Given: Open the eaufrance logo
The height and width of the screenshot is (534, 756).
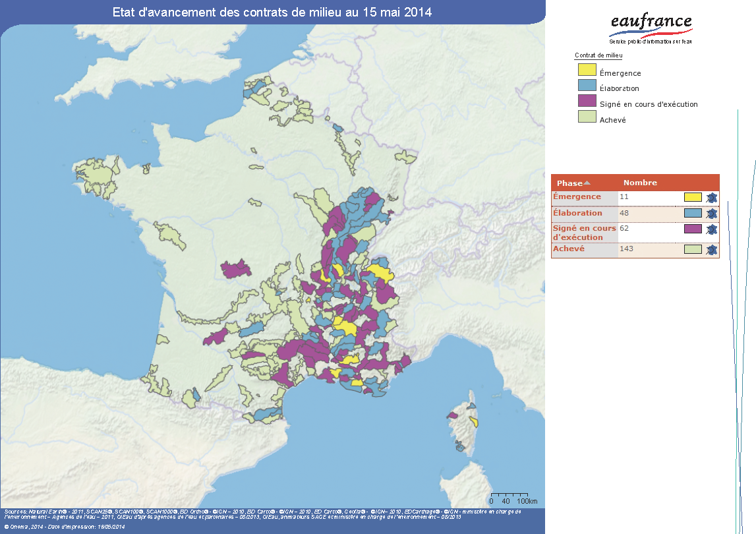Looking at the screenshot, I should [x=651, y=29].
